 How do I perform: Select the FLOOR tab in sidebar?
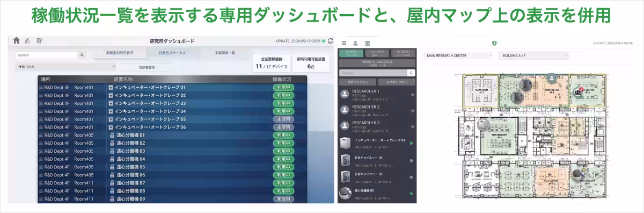(351, 53)
